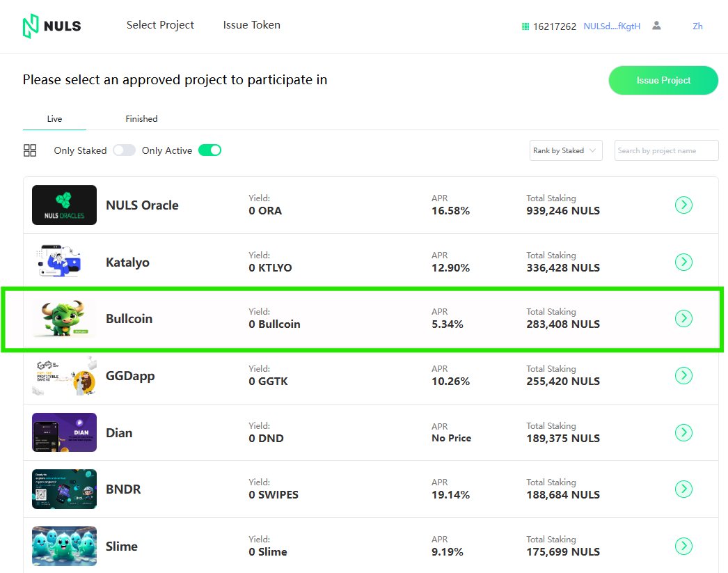Click 12.90% APR value
Viewport: 728px width, 573px height.
pyautogui.click(x=450, y=268)
